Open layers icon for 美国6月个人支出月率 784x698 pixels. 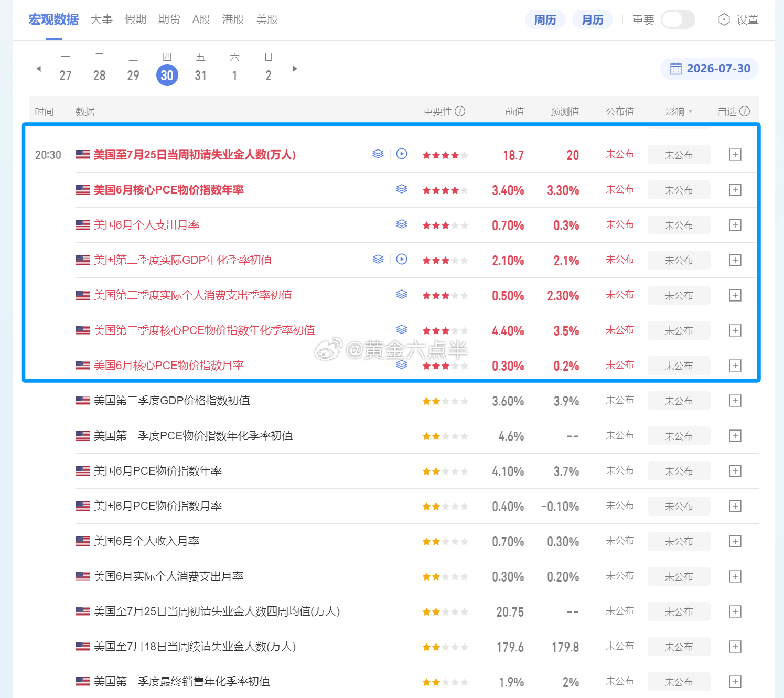[x=402, y=224]
